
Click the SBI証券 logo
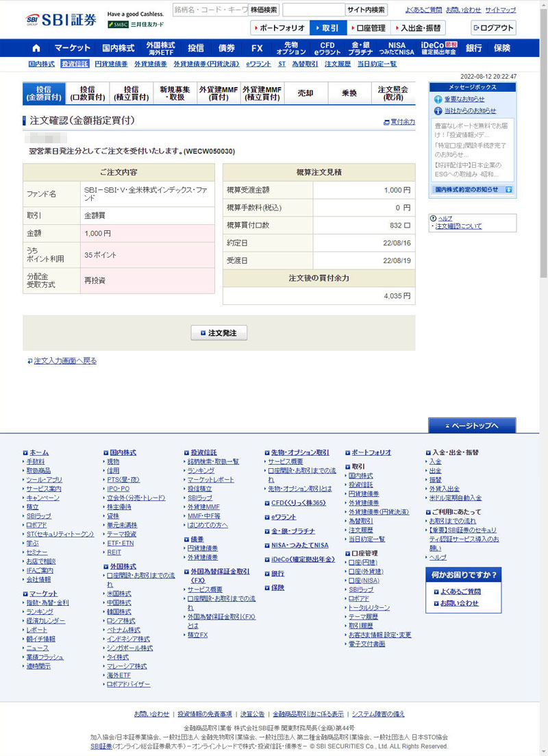point(62,20)
